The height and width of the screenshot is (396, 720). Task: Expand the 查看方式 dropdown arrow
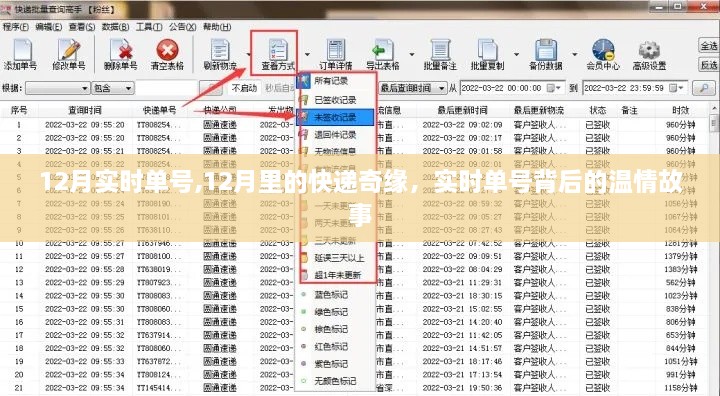tap(307, 54)
